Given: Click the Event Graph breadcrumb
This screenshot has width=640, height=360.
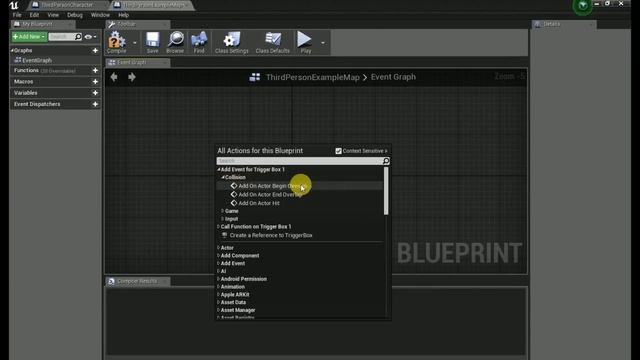Looking at the screenshot, I should [393, 77].
